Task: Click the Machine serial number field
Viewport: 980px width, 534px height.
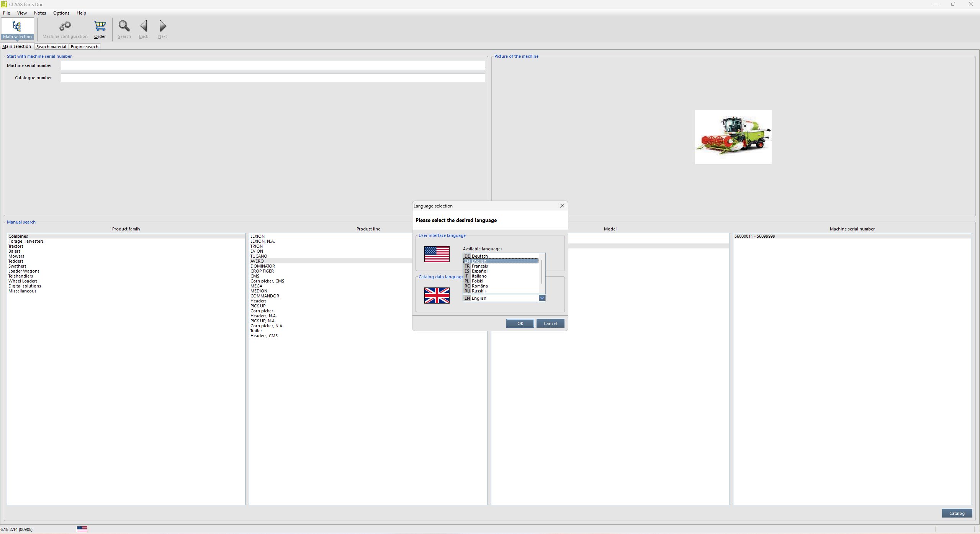Action: [x=273, y=65]
